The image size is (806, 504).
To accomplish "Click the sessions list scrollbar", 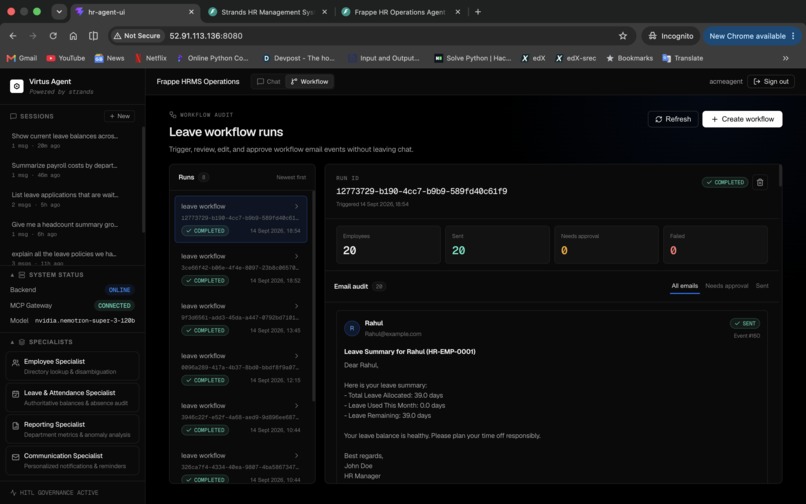I will pos(143,180).
